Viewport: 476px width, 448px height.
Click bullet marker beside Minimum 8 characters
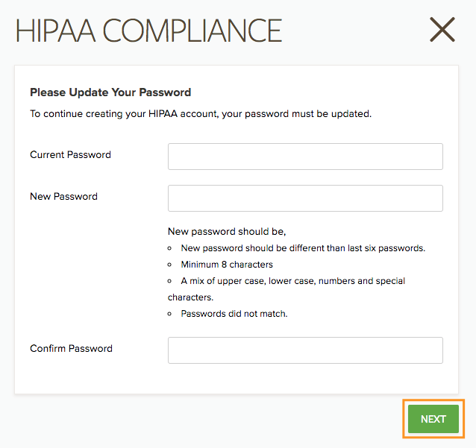click(x=171, y=265)
